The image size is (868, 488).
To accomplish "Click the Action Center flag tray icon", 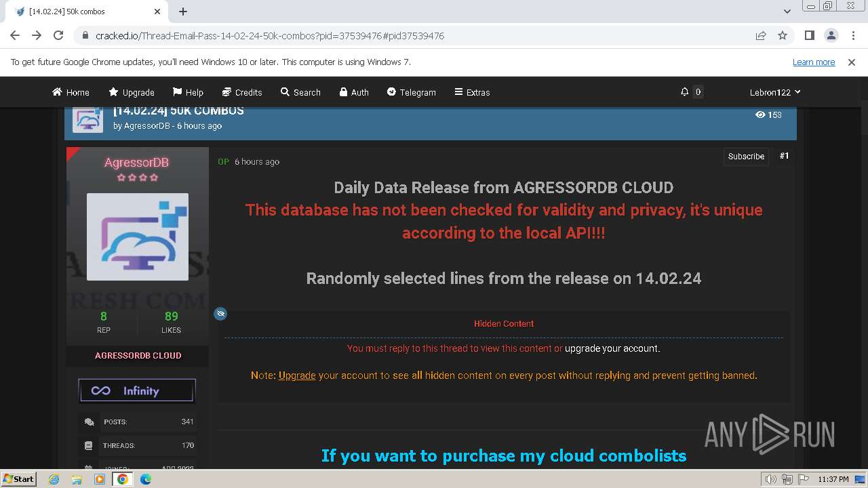I will click(804, 479).
